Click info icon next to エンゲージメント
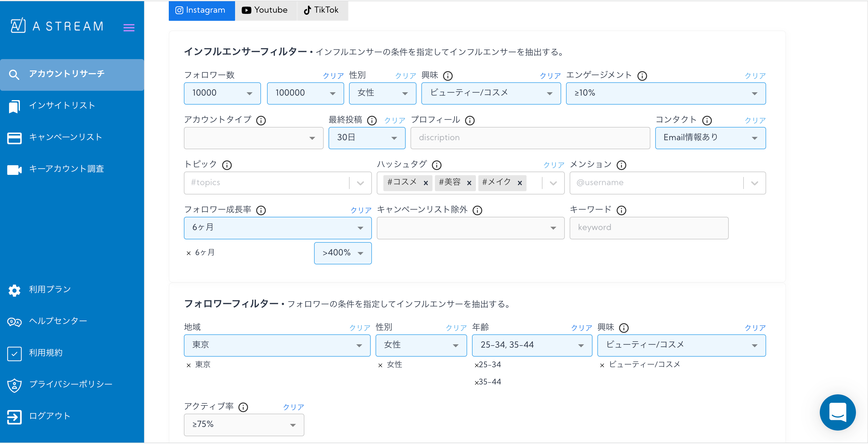The width and height of the screenshot is (868, 445). point(642,76)
